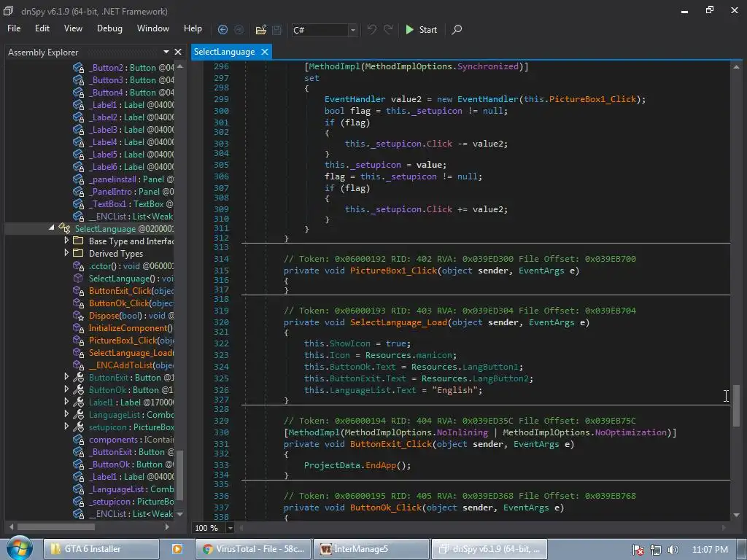Switch to VirusTotal Chrome window in taskbar
747x560 pixels.
254,549
